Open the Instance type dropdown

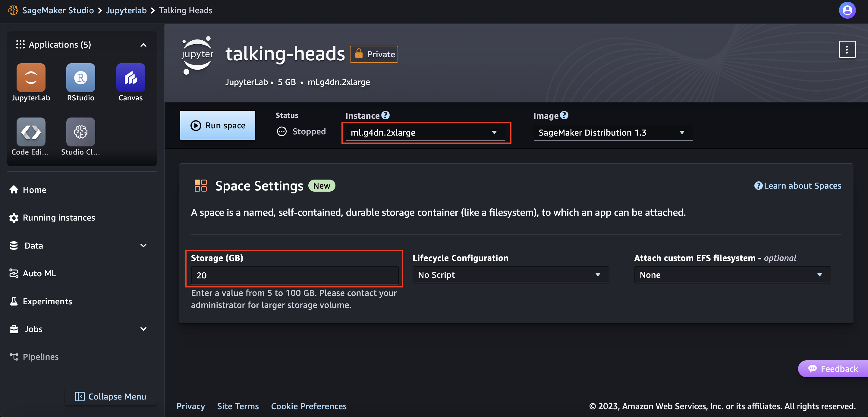click(425, 133)
